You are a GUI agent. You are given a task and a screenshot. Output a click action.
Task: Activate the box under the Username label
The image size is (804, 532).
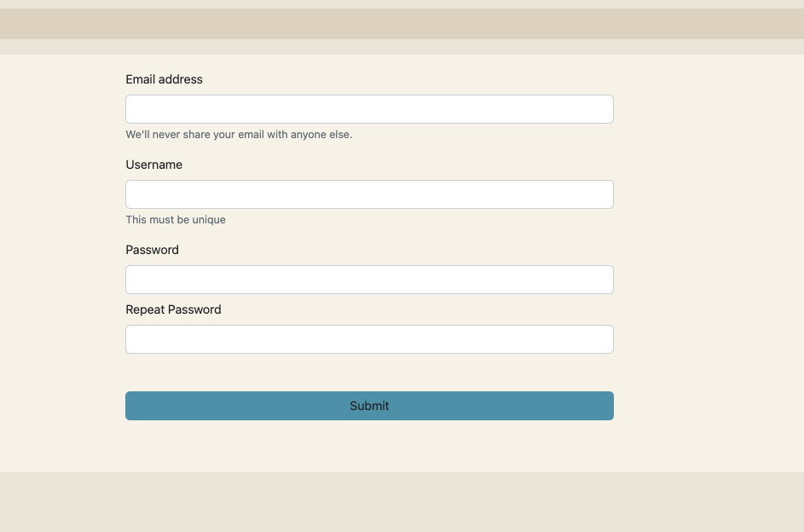pos(369,194)
